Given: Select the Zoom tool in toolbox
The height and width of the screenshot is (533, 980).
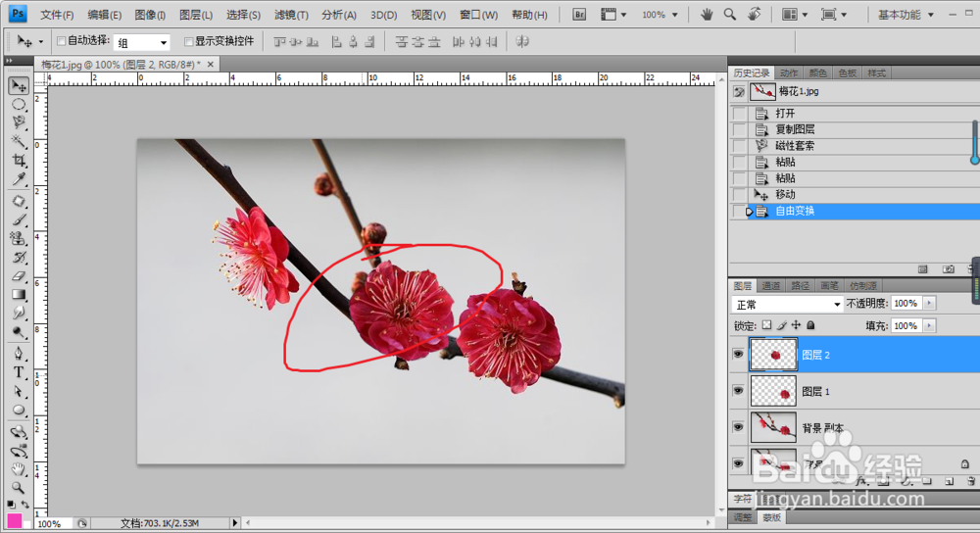Looking at the screenshot, I should (x=19, y=487).
